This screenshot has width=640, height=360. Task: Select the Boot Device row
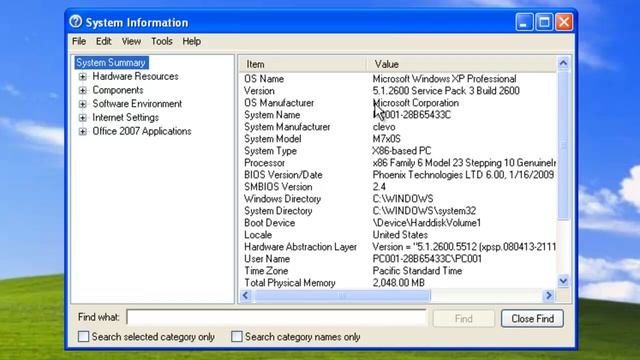pos(397,223)
